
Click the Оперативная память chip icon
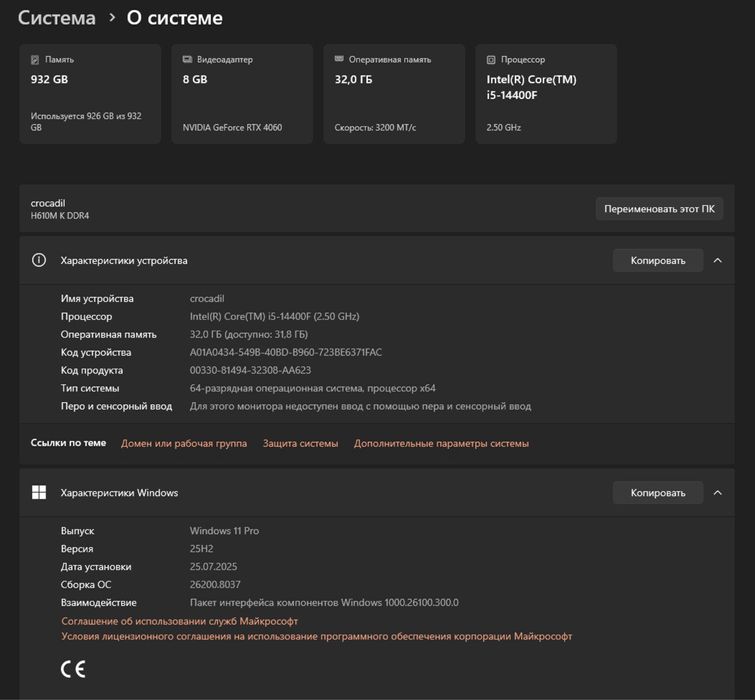pos(339,60)
